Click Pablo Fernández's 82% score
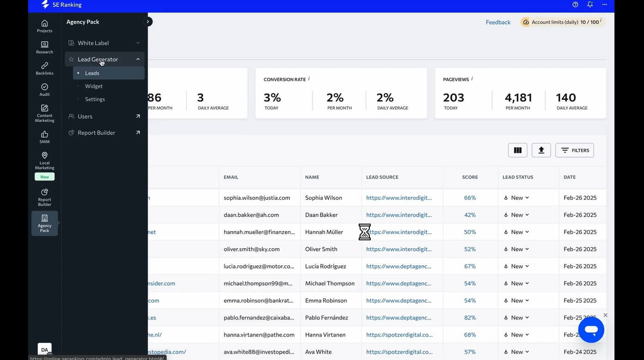 (470, 317)
